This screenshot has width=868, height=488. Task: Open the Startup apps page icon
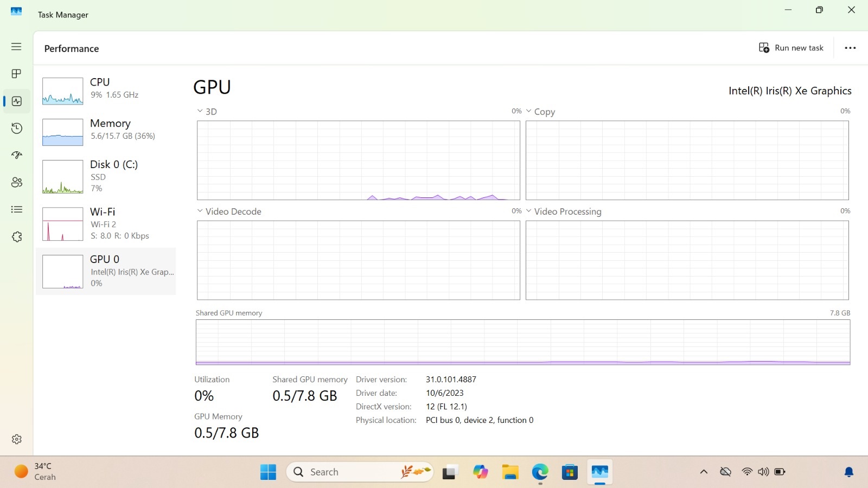coord(16,155)
